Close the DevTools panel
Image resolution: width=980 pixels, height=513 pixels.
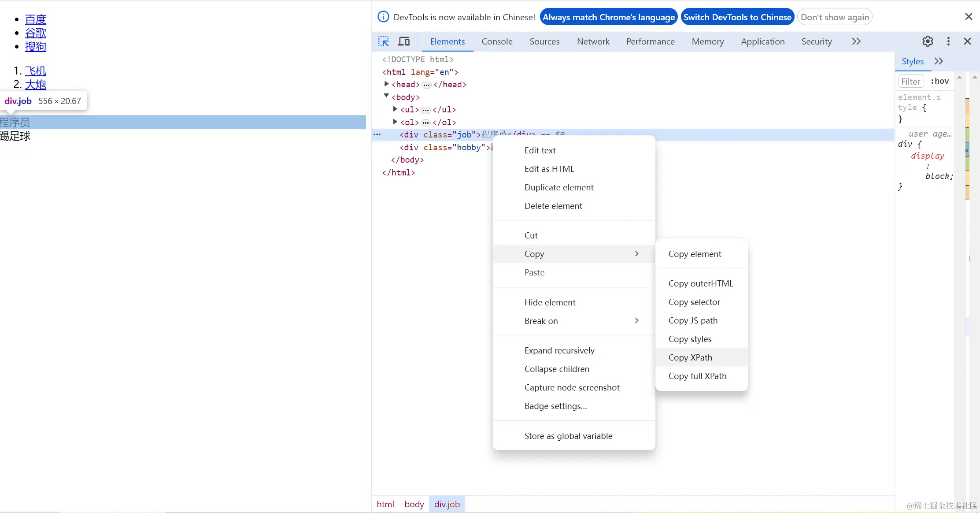[x=967, y=41]
